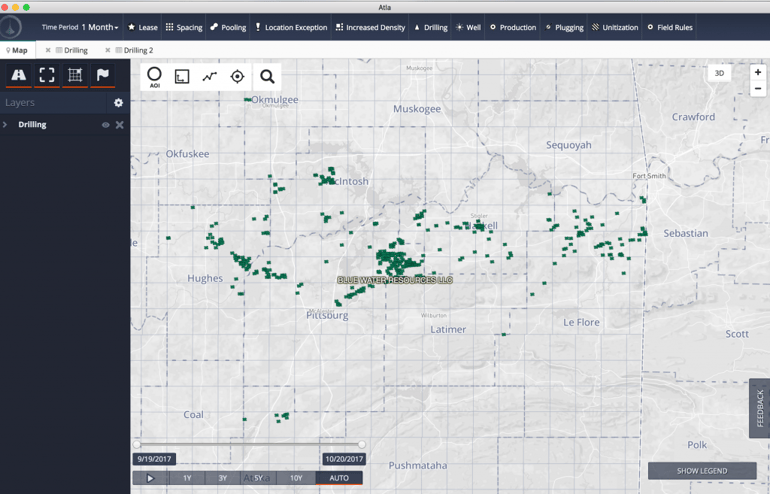
Task: Switch to the Map tab
Action: coord(17,50)
